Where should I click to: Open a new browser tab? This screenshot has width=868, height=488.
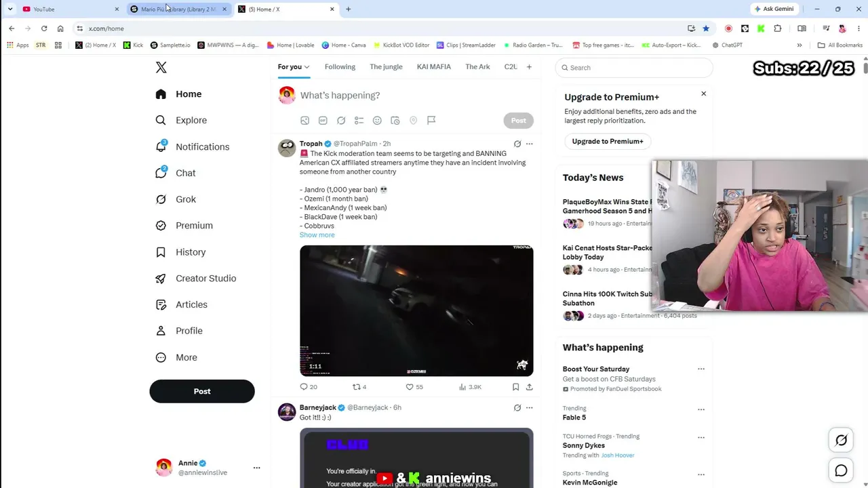coord(348,9)
